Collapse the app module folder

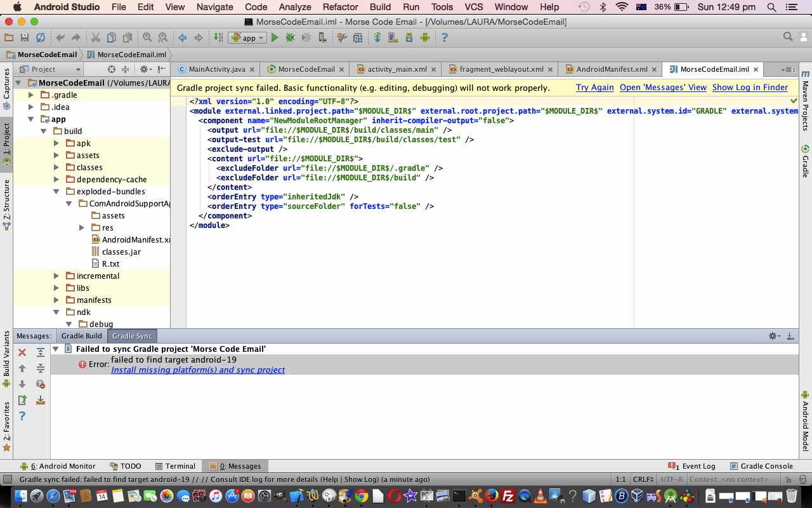click(x=30, y=119)
